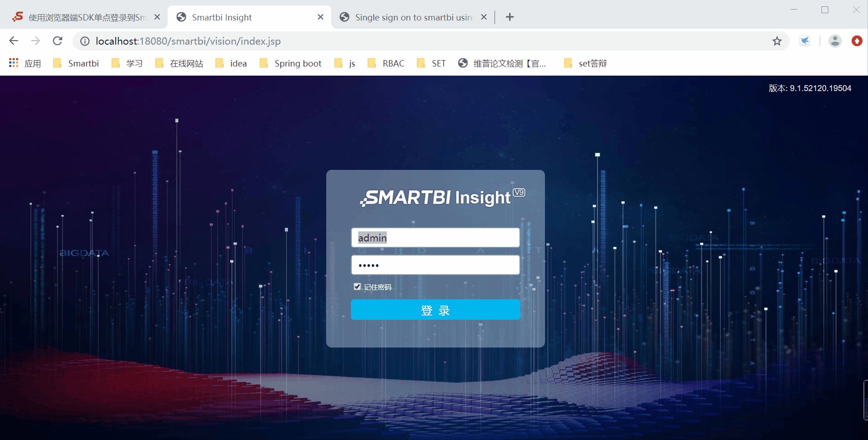Open the 在线网站 bookmark folder
This screenshot has height=440, width=868.
pos(179,63)
